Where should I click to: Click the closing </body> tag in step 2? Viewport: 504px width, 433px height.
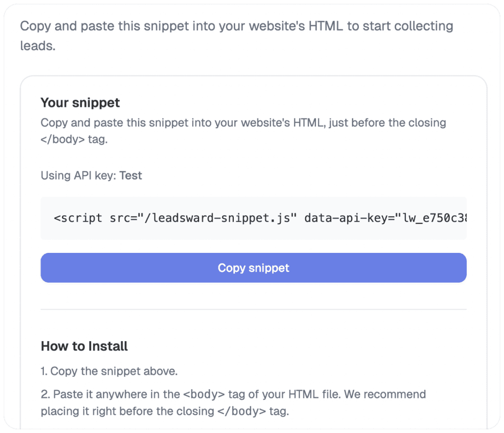point(242,411)
